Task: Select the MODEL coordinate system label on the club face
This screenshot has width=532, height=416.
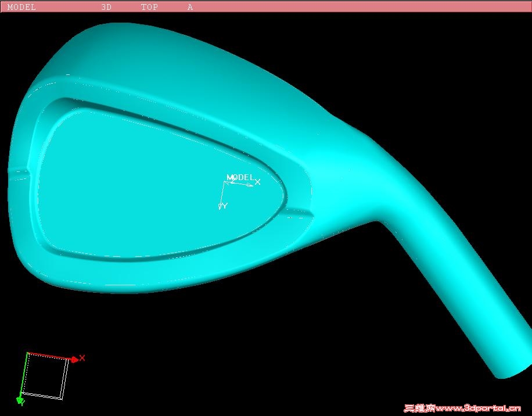Action: click(240, 177)
